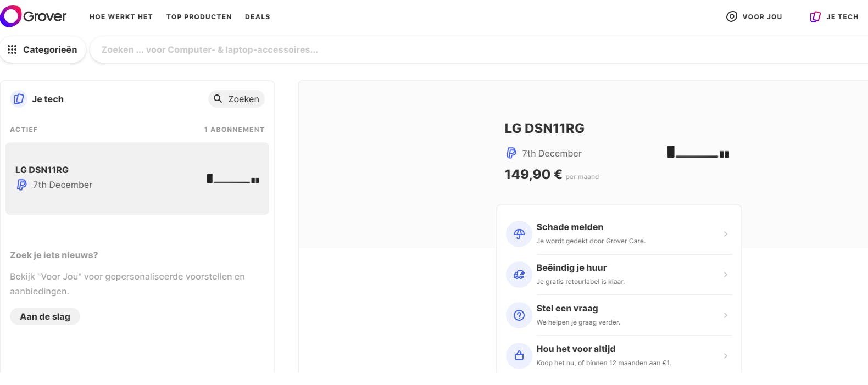Click the question mark help icon

click(519, 315)
